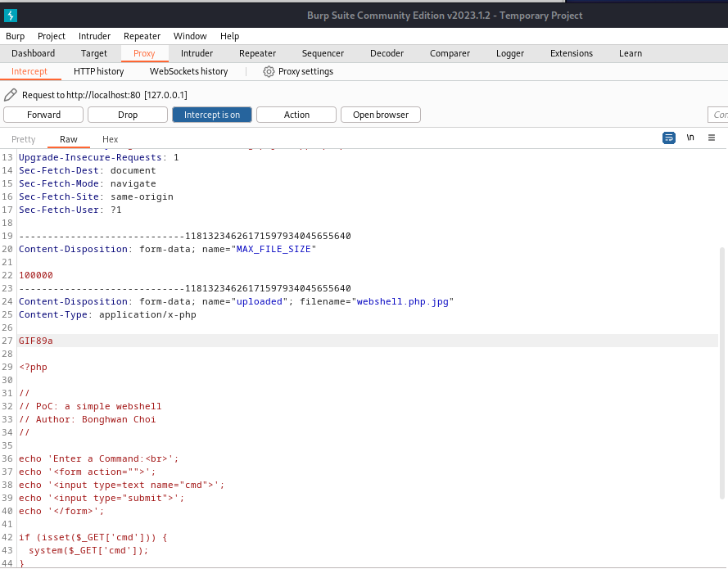Switch to the Comparer tab
Image resolution: width=728 pixels, height=569 pixels.
click(x=450, y=53)
